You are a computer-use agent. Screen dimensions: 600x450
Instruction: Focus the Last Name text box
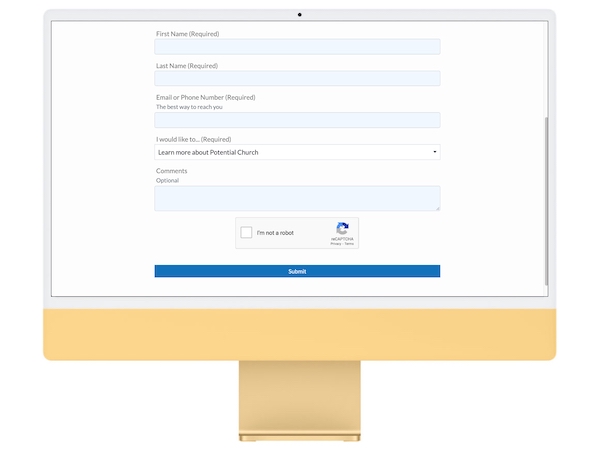coord(297,78)
